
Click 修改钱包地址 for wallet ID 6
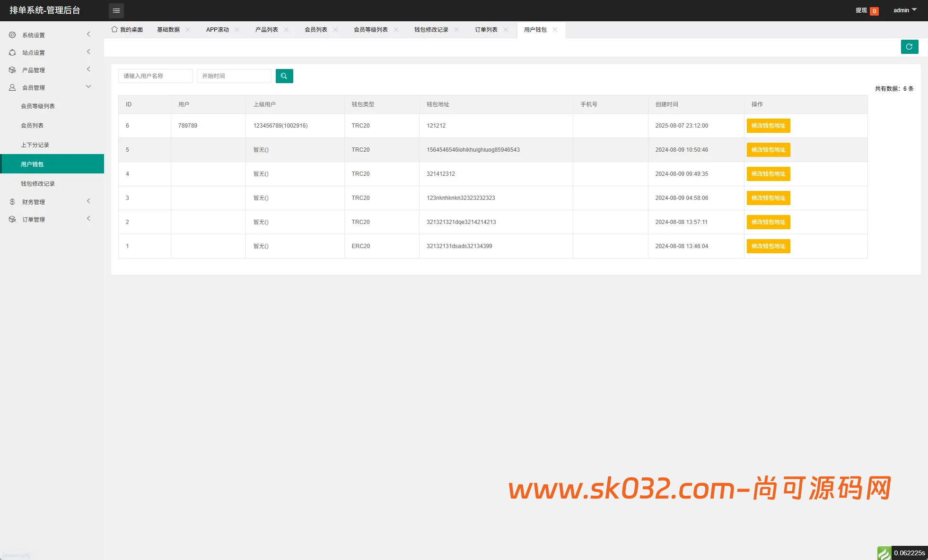(768, 126)
